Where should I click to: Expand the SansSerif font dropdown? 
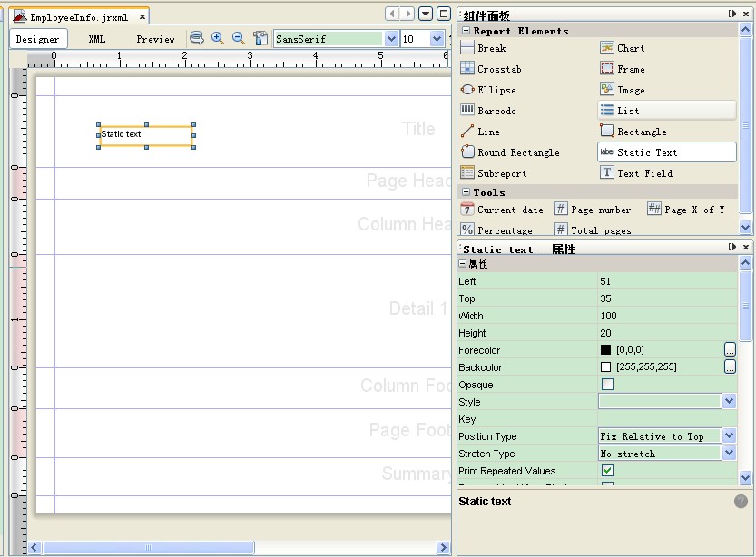(391, 39)
